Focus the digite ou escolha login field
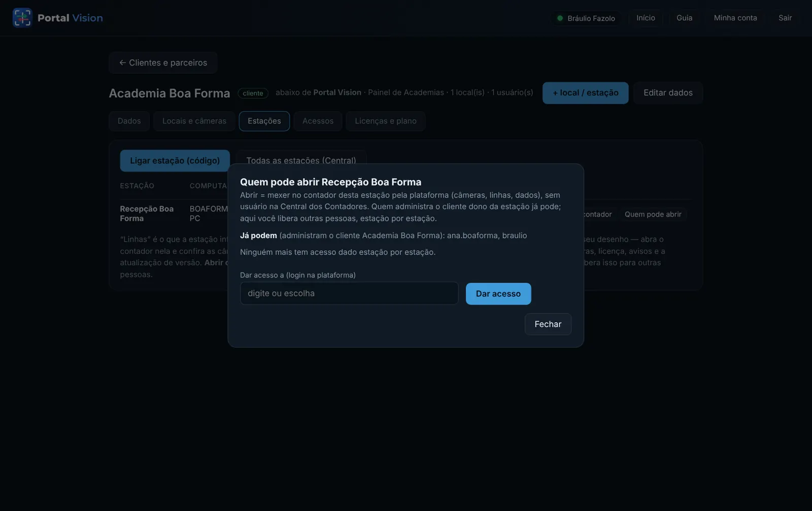The height and width of the screenshot is (511, 812). point(349,293)
